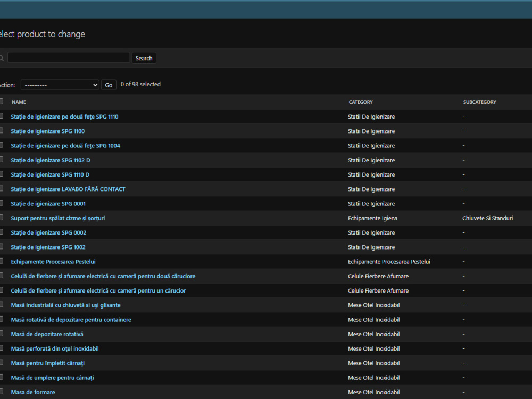This screenshot has height=399, width=532.
Task: Open Masă de depozitare rotativă product
Action: (x=47, y=334)
